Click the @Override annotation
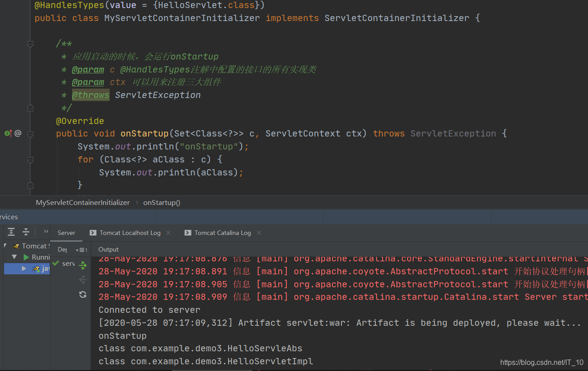588x371 pixels. pyautogui.click(x=80, y=121)
